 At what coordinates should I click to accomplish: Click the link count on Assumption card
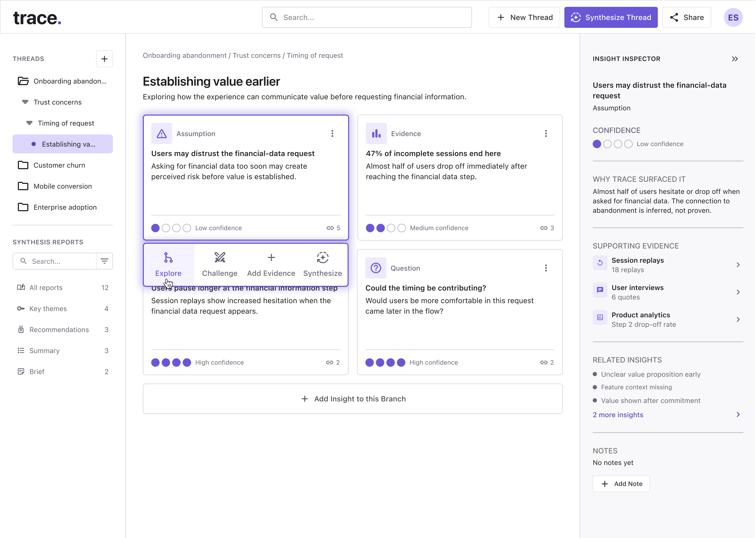333,228
